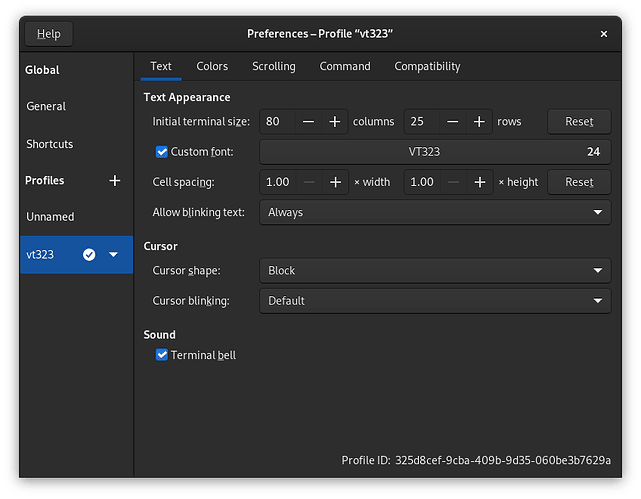This screenshot has width=641, height=499.
Task: Open the vt323 profile dropdown arrow
Action: pos(113,255)
